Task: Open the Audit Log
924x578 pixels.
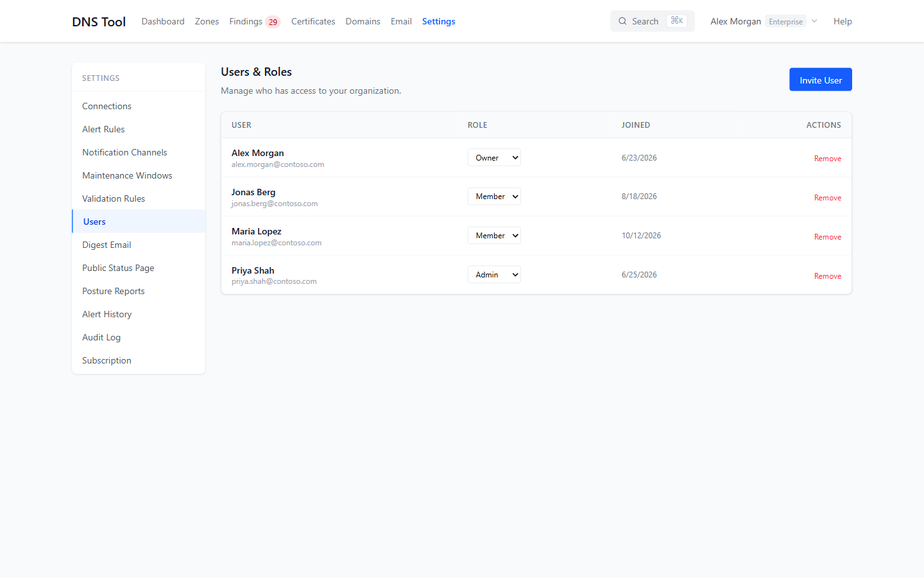Action: (139, 337)
